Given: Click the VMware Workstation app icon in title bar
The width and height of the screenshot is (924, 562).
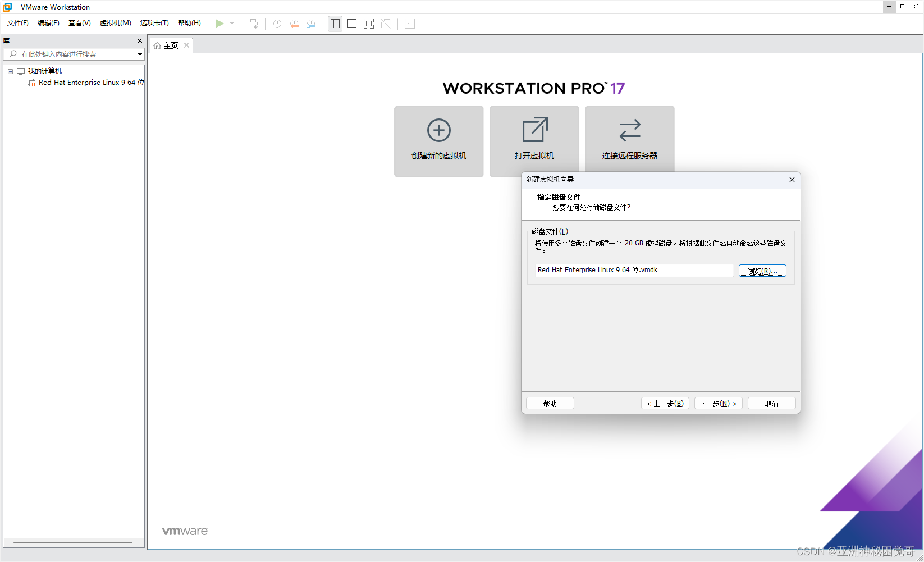Looking at the screenshot, I should pos(8,7).
